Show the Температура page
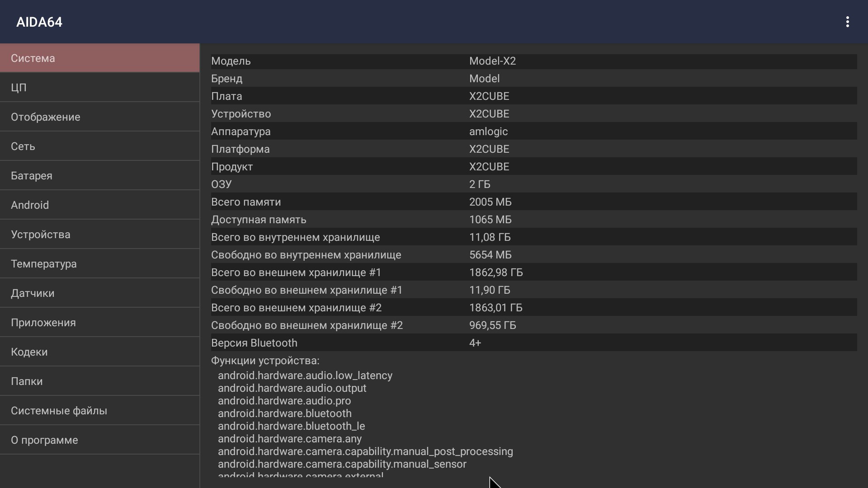Screen dimensions: 868x488 (99, 264)
